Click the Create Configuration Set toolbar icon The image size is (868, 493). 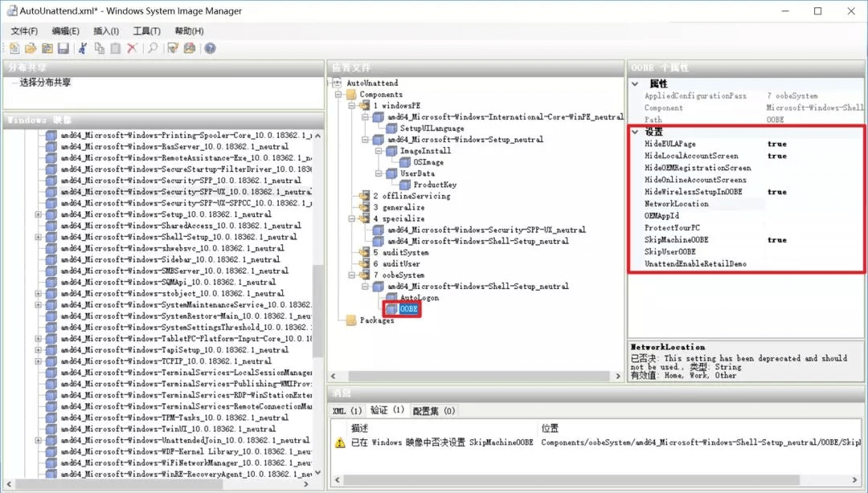click(190, 49)
